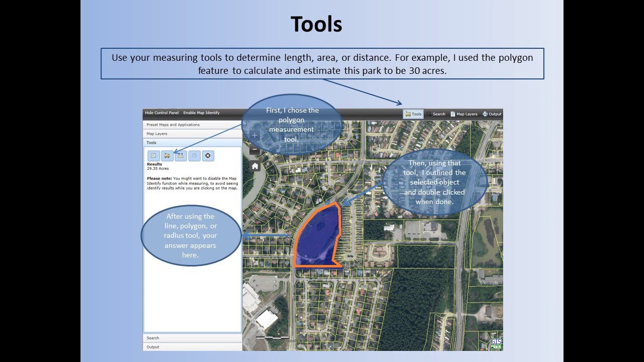Toggle Hide Control Panel
Screen dimensions: 644x362
click(x=162, y=113)
